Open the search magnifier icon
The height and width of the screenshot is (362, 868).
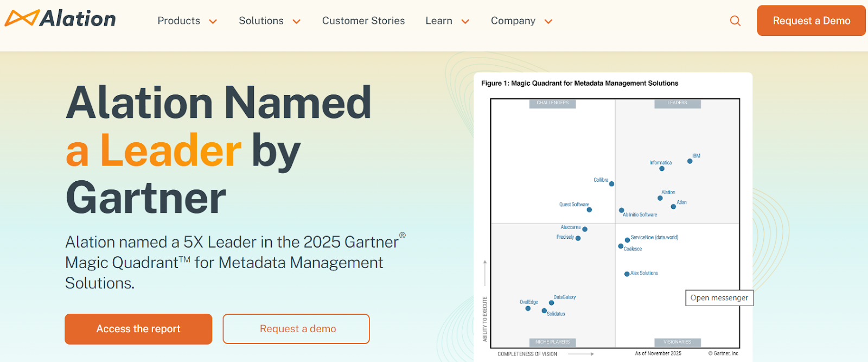(735, 21)
